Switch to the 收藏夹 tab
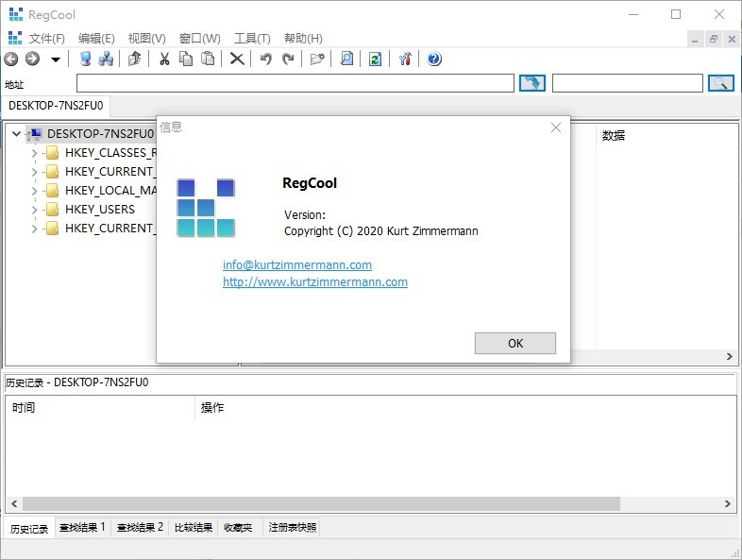 [x=238, y=527]
